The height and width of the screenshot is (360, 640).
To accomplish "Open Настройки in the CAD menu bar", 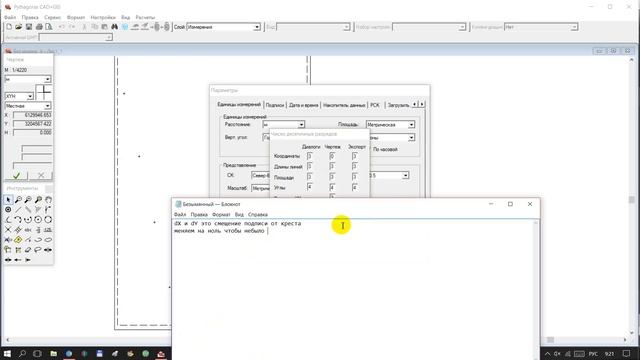I will (103, 18).
